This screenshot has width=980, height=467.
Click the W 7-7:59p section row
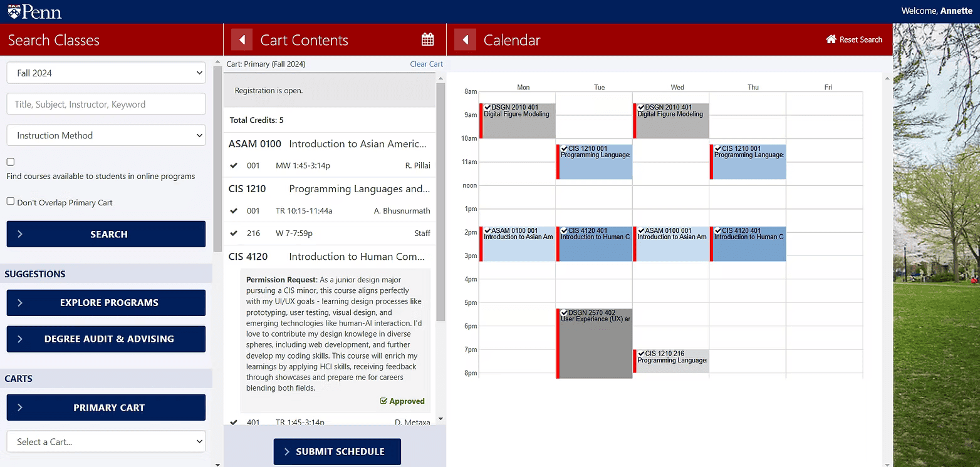(330, 233)
